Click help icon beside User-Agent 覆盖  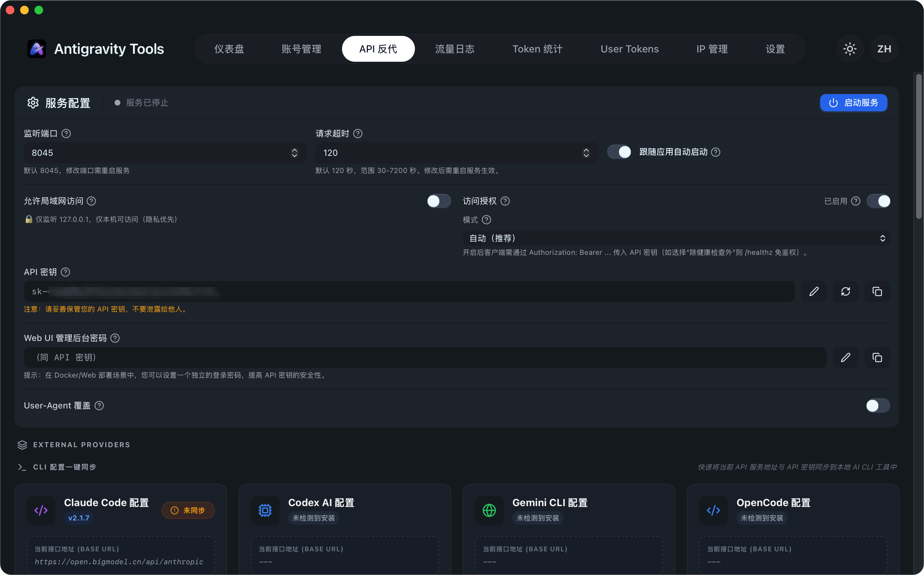(99, 406)
